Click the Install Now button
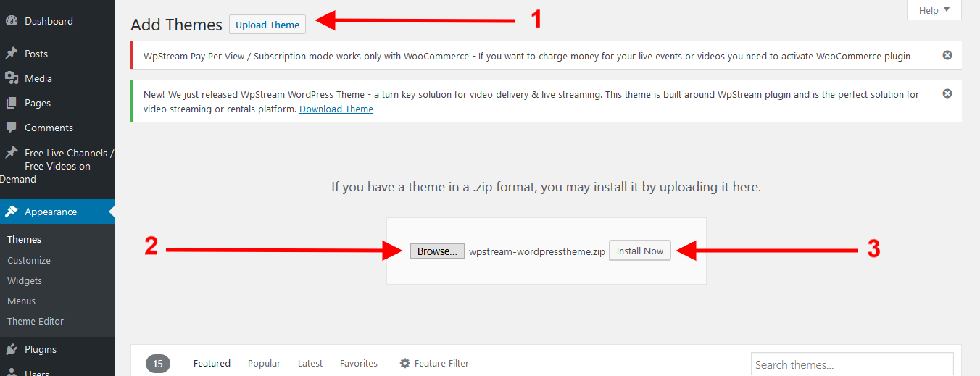 (640, 251)
